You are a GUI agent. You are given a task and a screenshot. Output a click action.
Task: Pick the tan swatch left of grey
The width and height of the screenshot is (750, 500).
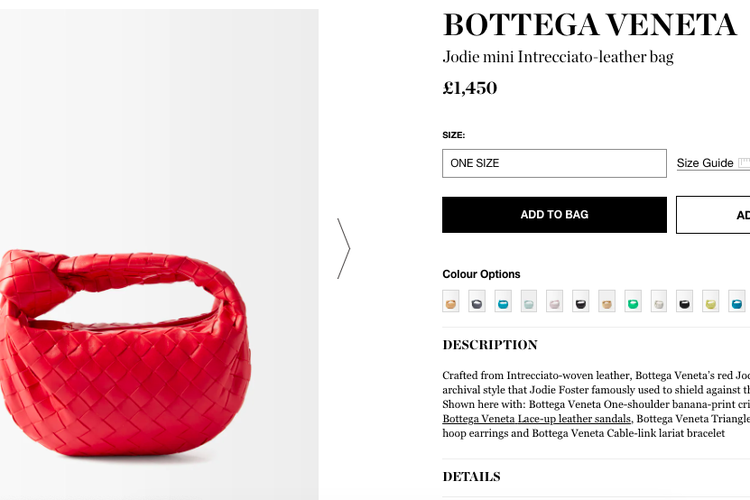[x=451, y=301]
